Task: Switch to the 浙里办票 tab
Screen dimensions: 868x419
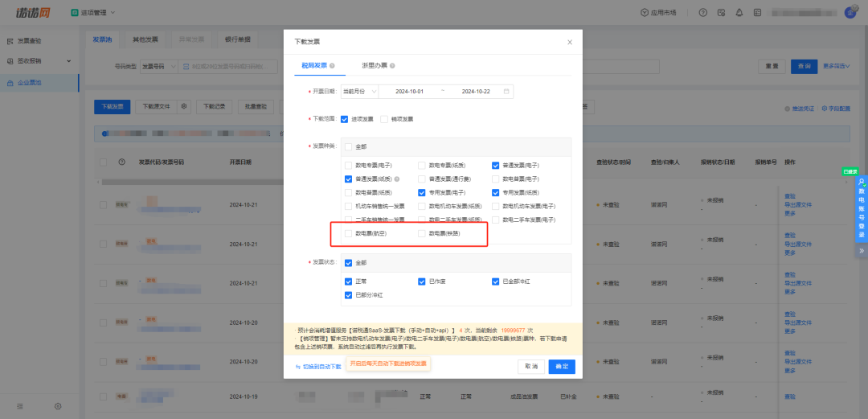Action: pyautogui.click(x=374, y=65)
